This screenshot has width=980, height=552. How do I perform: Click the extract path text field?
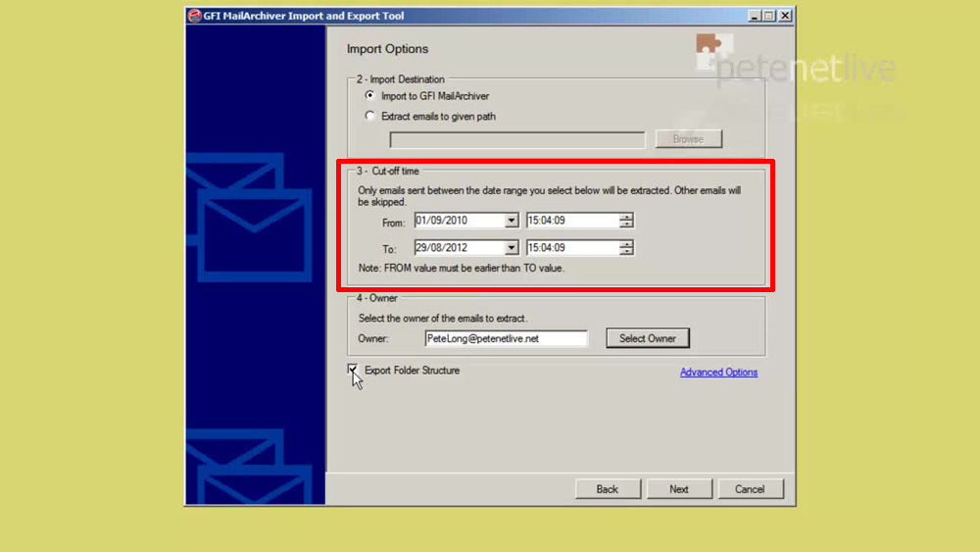pyautogui.click(x=516, y=139)
